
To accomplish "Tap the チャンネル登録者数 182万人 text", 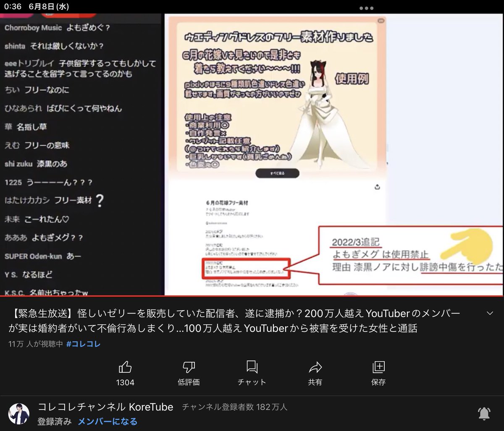I will pyautogui.click(x=235, y=407).
